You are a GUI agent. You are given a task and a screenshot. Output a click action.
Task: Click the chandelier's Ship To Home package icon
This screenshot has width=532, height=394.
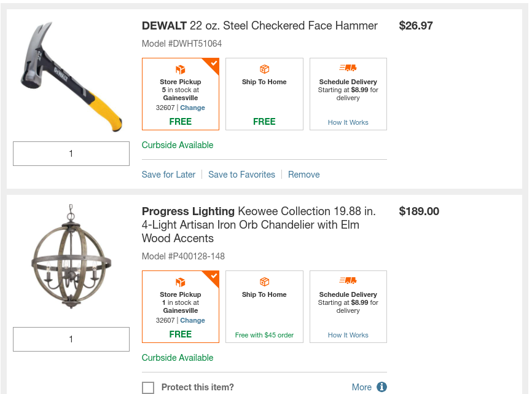click(x=264, y=282)
